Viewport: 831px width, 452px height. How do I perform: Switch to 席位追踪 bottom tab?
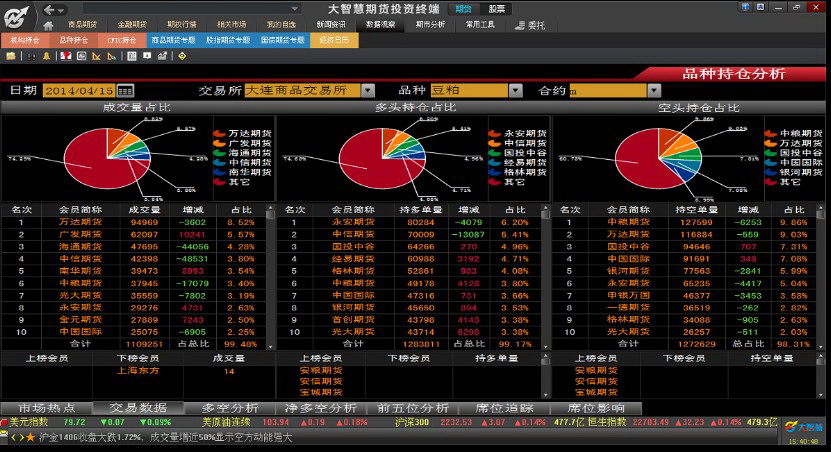(x=504, y=408)
